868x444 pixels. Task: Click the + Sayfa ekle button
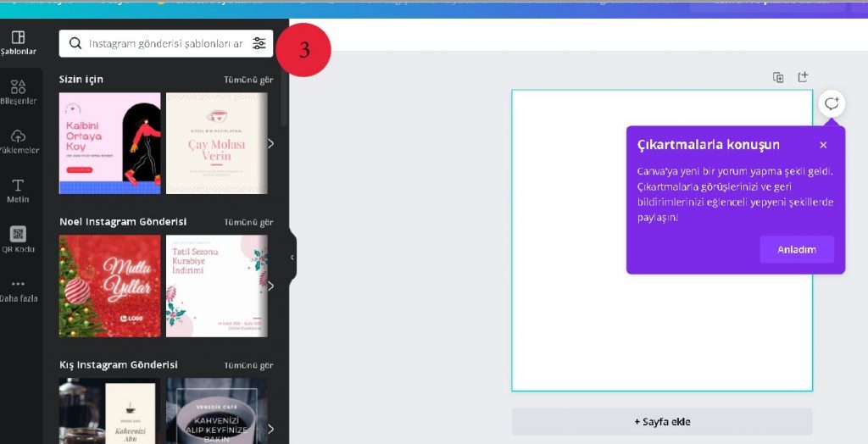(x=661, y=421)
